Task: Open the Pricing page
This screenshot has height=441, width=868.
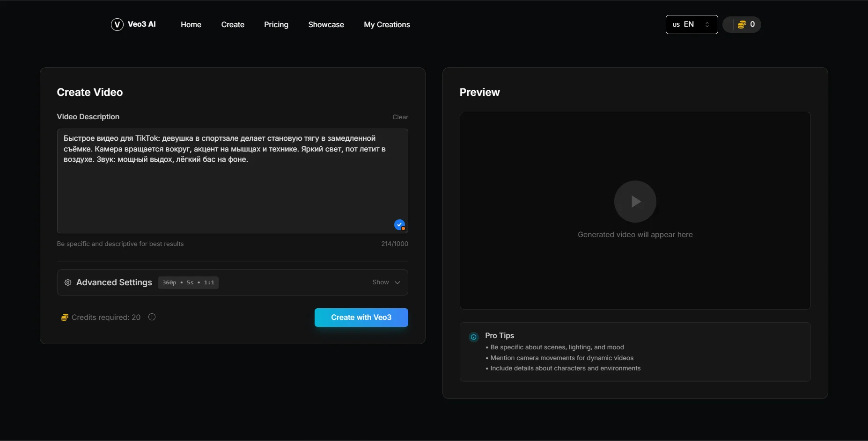Action: (x=276, y=24)
